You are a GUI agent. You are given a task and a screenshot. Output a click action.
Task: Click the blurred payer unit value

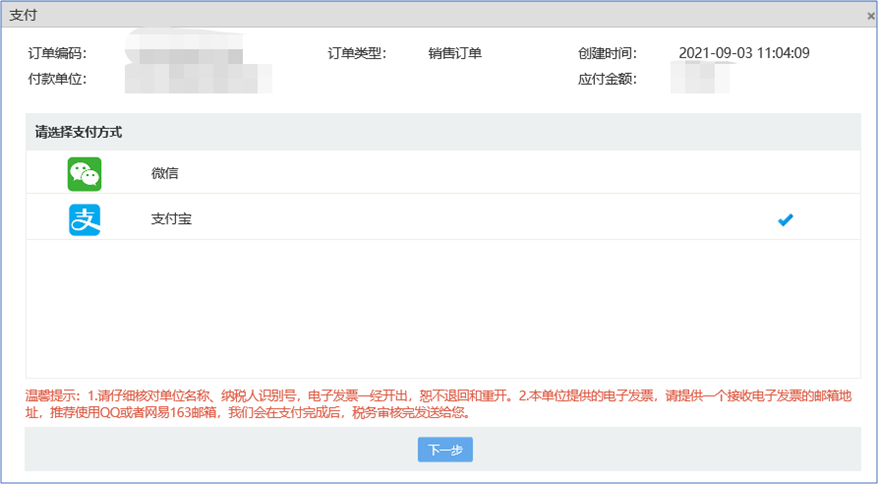tap(198, 79)
